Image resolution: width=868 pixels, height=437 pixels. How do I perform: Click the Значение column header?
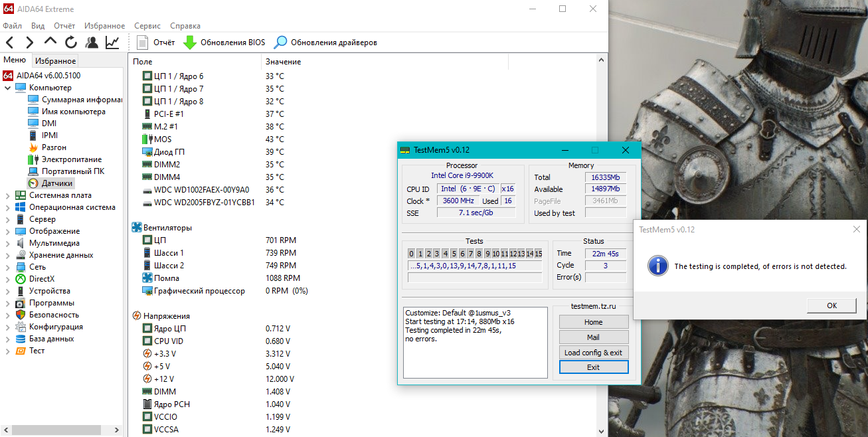point(385,62)
